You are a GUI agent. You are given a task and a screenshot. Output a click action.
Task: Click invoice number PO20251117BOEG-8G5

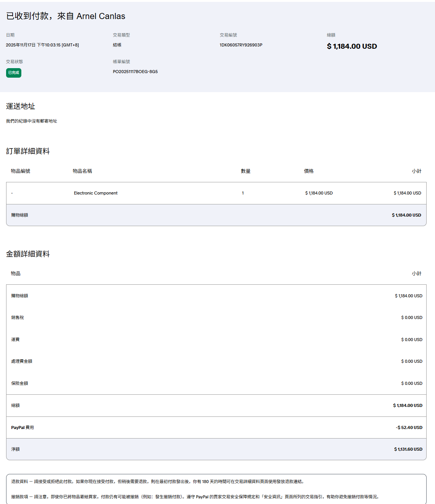pos(135,72)
